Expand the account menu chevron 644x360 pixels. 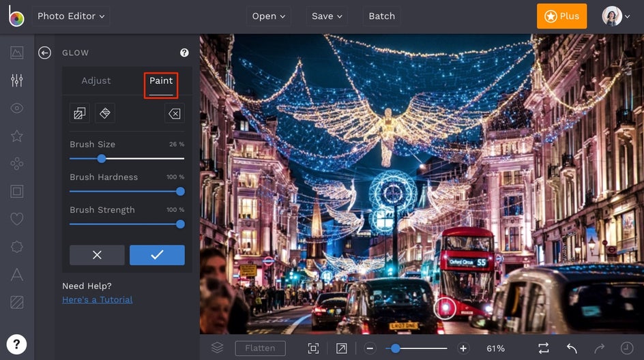(x=627, y=16)
